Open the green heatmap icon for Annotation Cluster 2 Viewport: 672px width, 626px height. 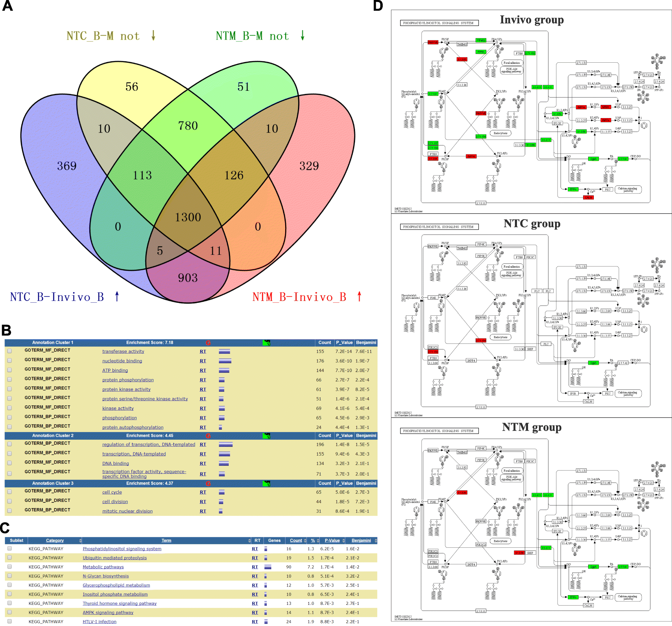[x=266, y=436]
